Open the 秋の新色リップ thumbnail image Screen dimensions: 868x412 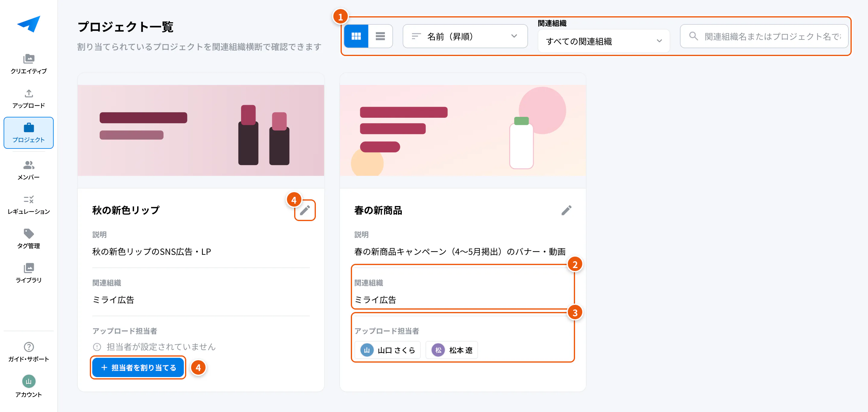point(201,130)
